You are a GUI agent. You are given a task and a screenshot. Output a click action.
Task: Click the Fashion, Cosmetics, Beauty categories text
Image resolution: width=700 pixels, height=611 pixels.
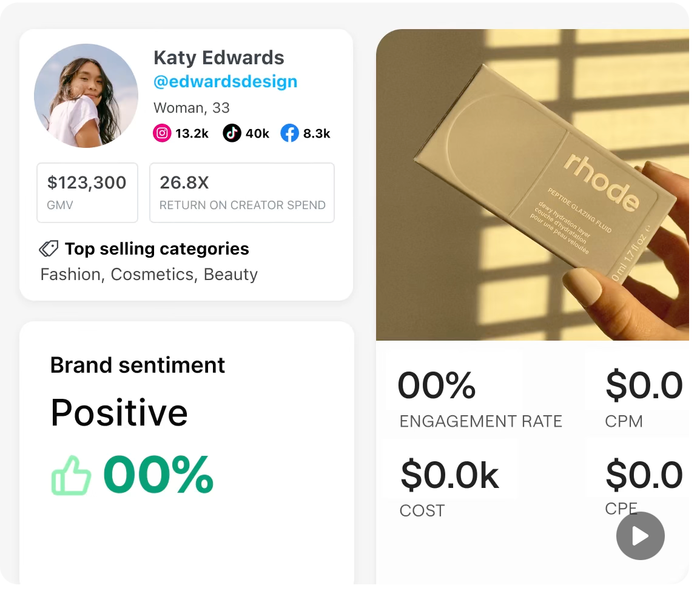149,274
